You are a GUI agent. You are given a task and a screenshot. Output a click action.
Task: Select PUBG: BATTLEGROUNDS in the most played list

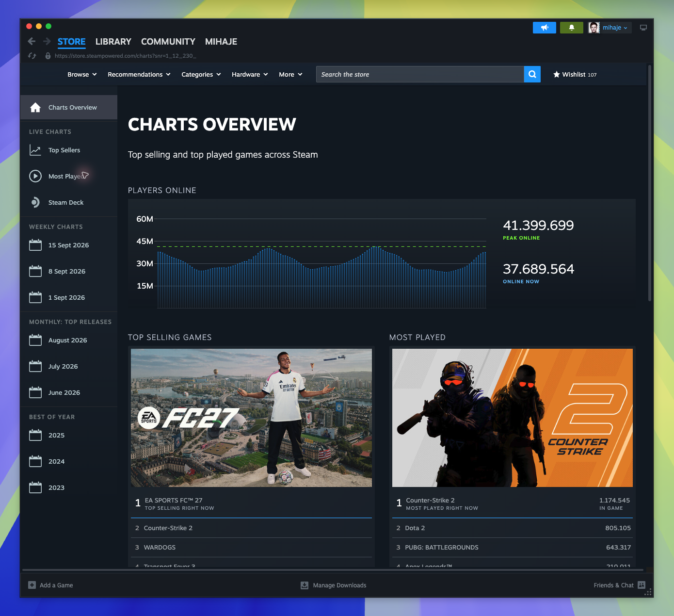click(x=513, y=547)
